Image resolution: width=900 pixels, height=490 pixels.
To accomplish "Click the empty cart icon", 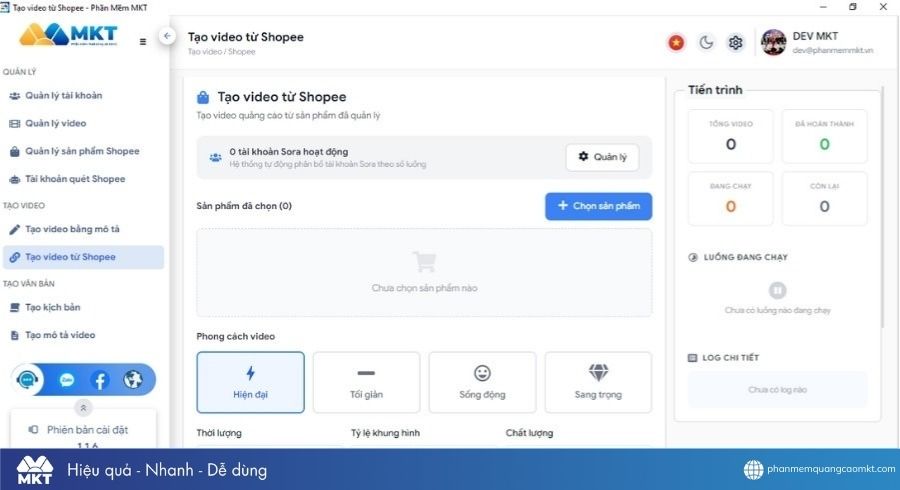I will pos(424,262).
